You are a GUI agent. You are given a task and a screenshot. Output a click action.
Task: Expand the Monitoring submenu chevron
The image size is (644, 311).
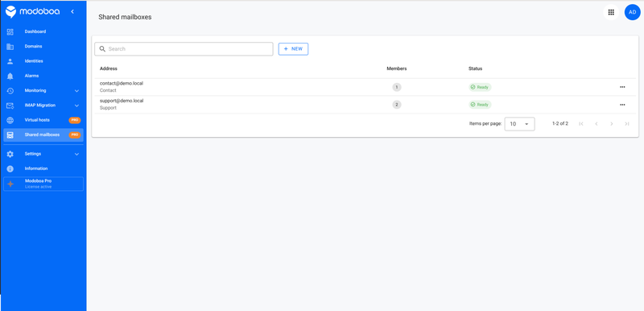[x=76, y=91]
